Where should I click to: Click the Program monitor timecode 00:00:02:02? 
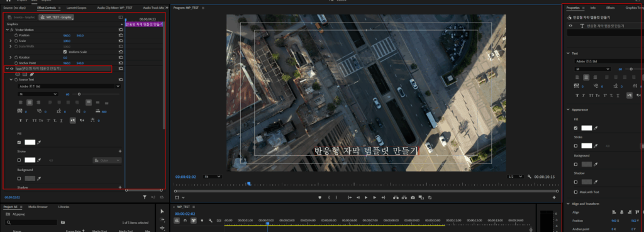(186, 177)
